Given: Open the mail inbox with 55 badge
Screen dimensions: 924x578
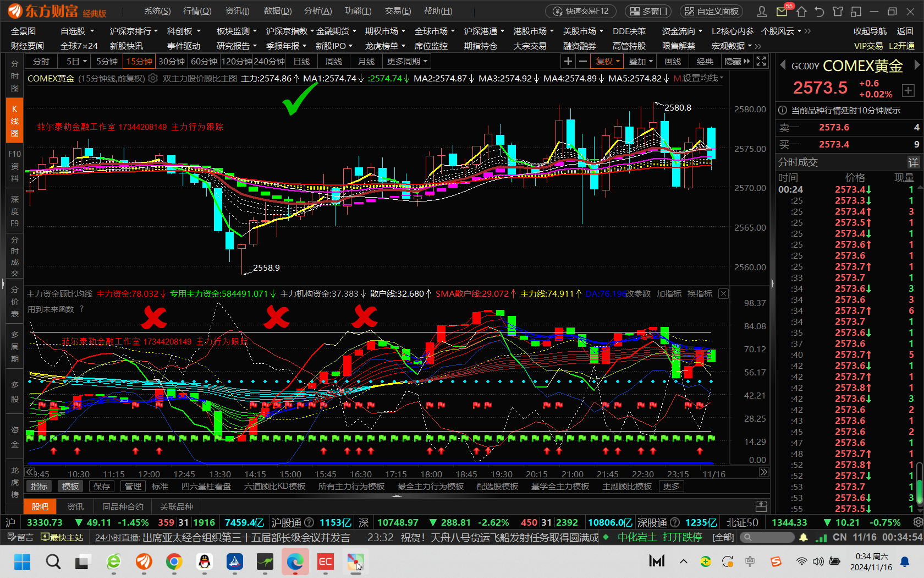Looking at the screenshot, I should pos(782,11).
